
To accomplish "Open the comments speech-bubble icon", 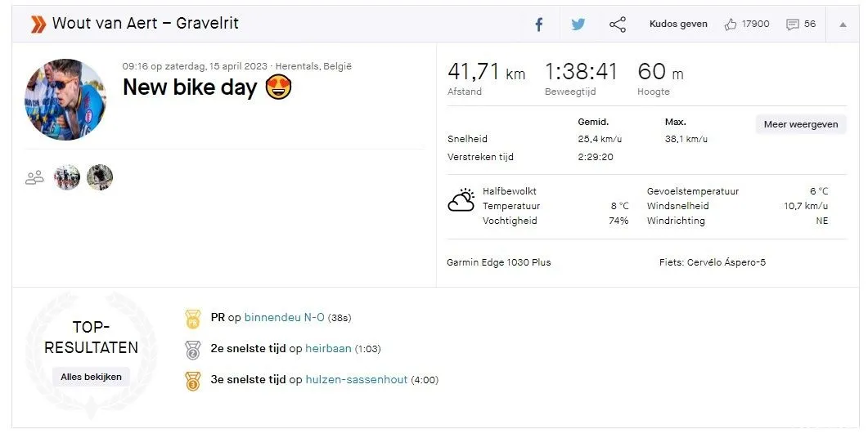I will click(x=792, y=25).
